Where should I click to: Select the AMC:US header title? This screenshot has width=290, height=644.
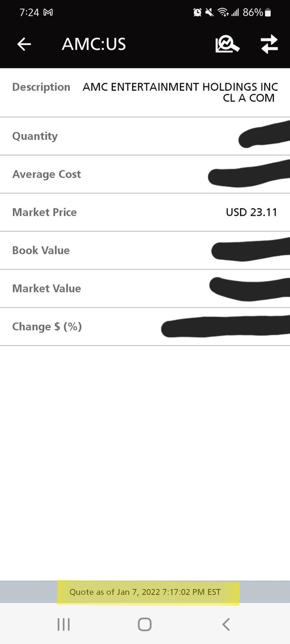pos(94,44)
